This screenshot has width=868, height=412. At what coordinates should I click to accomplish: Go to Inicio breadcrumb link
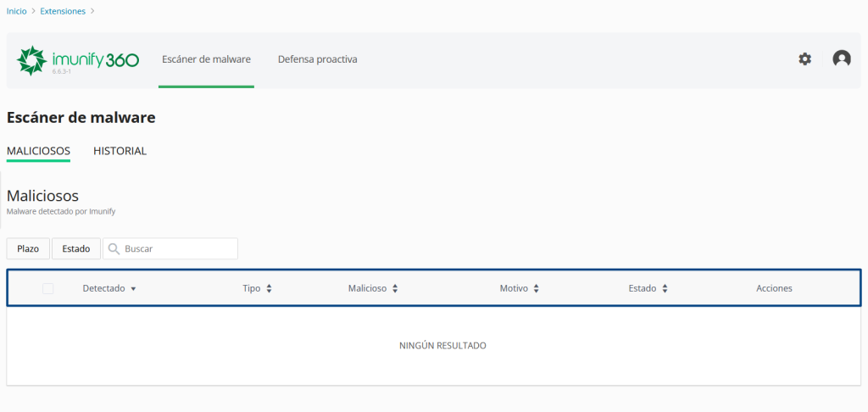pos(16,11)
